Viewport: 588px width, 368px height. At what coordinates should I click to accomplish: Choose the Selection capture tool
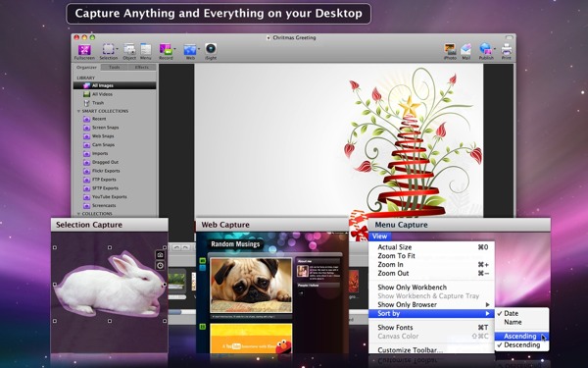pyautogui.click(x=109, y=52)
